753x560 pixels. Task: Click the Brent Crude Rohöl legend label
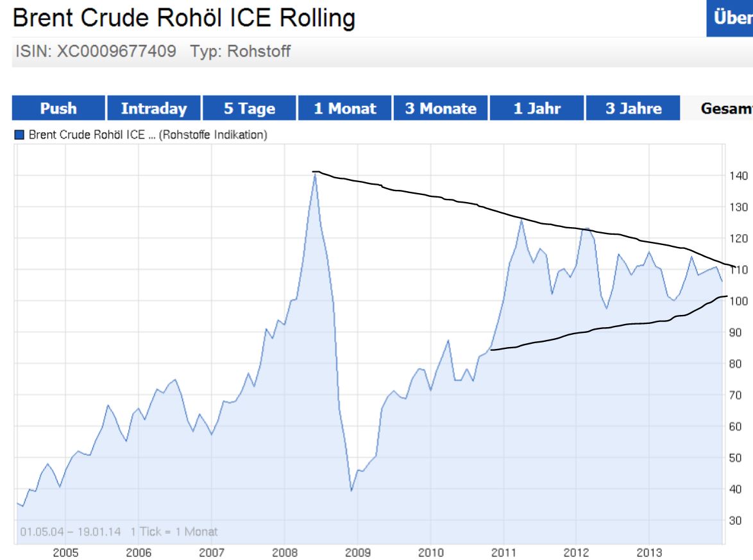(x=148, y=134)
